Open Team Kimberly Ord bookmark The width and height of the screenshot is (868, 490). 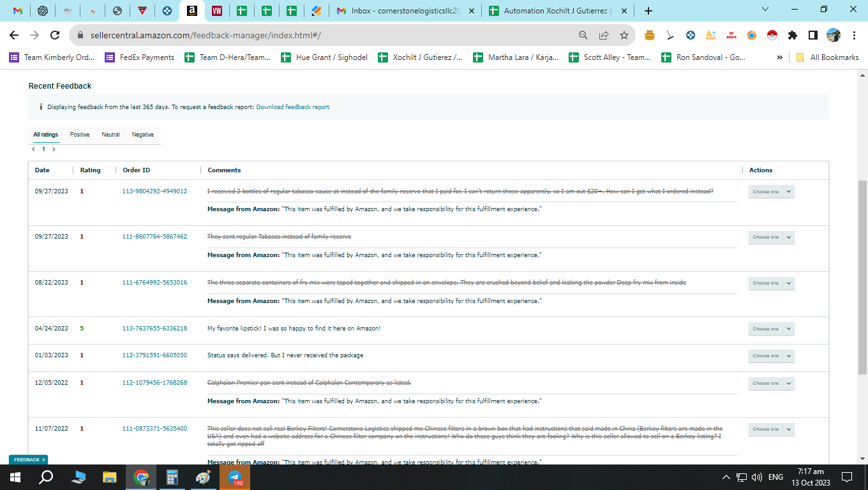52,57
